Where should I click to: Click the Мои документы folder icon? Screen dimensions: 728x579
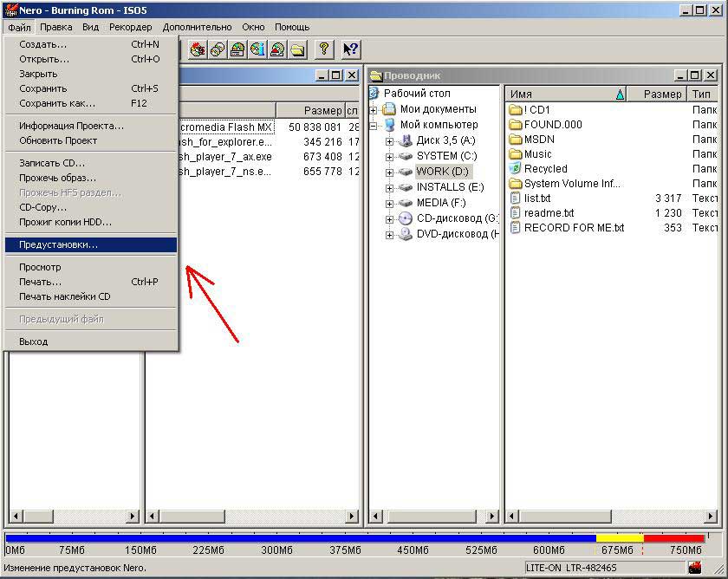pyautogui.click(x=389, y=109)
